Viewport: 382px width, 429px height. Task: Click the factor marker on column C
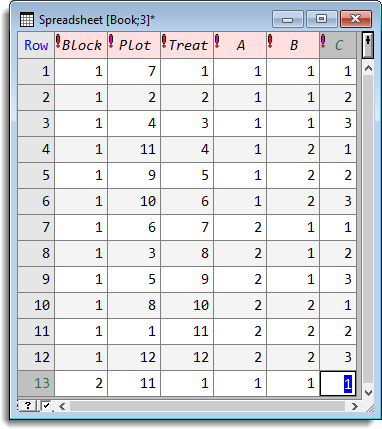click(x=323, y=41)
